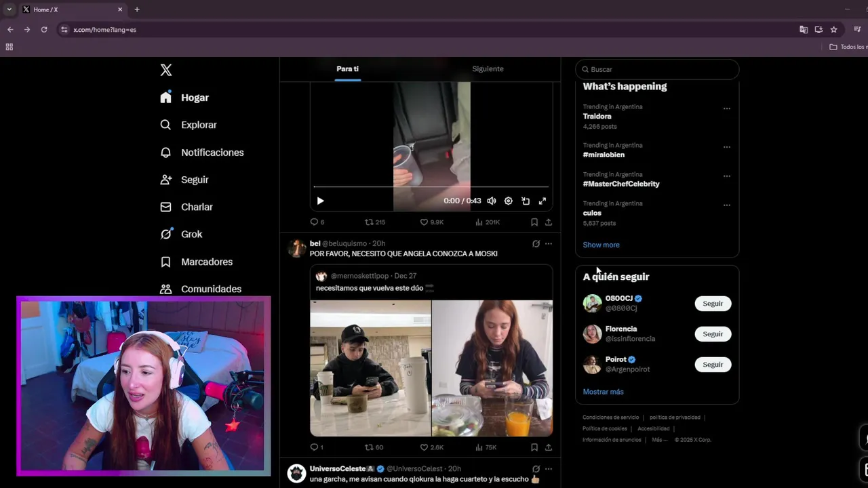This screenshot has height=488, width=868.
Task: Click Mostrar más suggestions link
Action: pyautogui.click(x=603, y=392)
